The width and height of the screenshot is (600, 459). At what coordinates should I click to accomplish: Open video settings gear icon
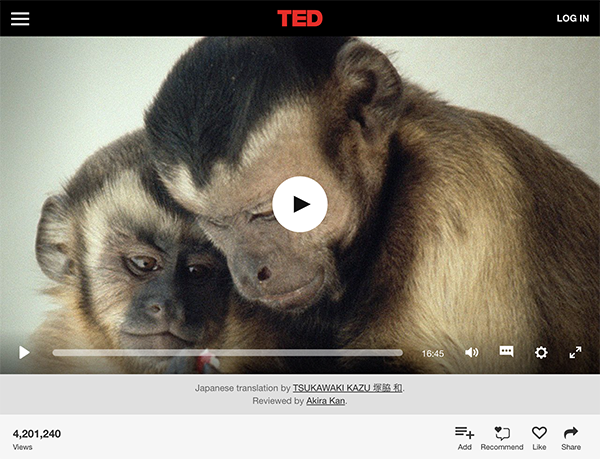[x=541, y=352]
